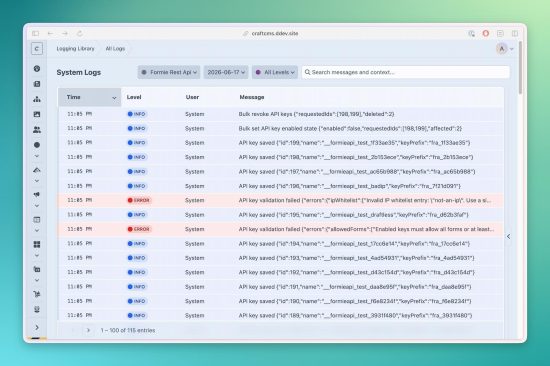Open the allowedForms validation failed error message
This screenshot has height=366, width=550.
(366, 229)
